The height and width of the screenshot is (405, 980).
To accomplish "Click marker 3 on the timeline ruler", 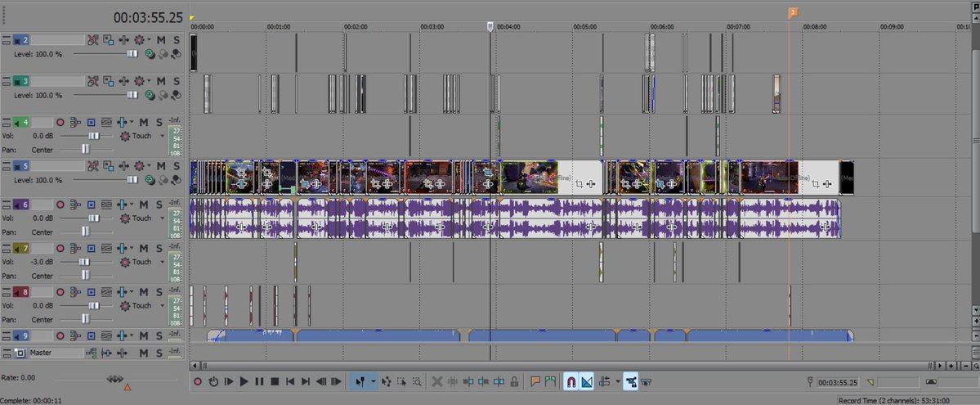I will click(793, 12).
